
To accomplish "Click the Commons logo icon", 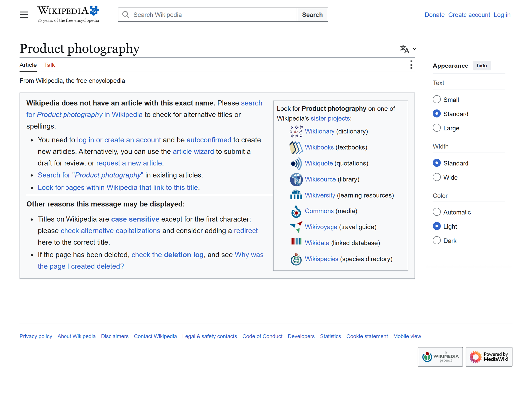I will (x=296, y=211).
